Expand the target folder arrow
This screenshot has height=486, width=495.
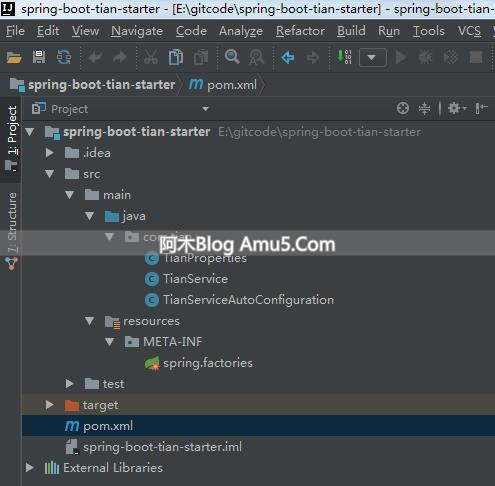point(50,405)
